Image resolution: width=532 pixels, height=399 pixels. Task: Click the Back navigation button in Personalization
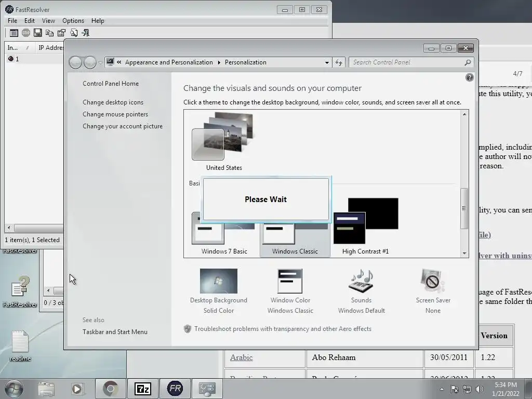(x=75, y=62)
